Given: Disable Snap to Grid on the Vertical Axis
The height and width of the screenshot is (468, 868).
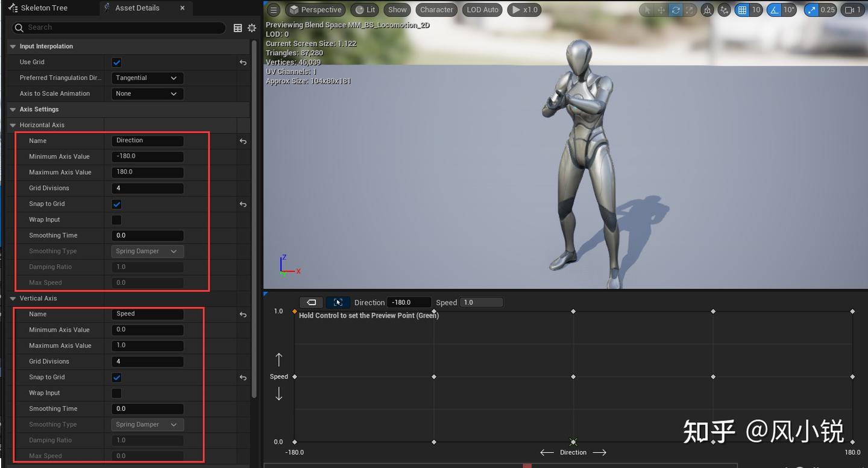Looking at the screenshot, I should 116,377.
